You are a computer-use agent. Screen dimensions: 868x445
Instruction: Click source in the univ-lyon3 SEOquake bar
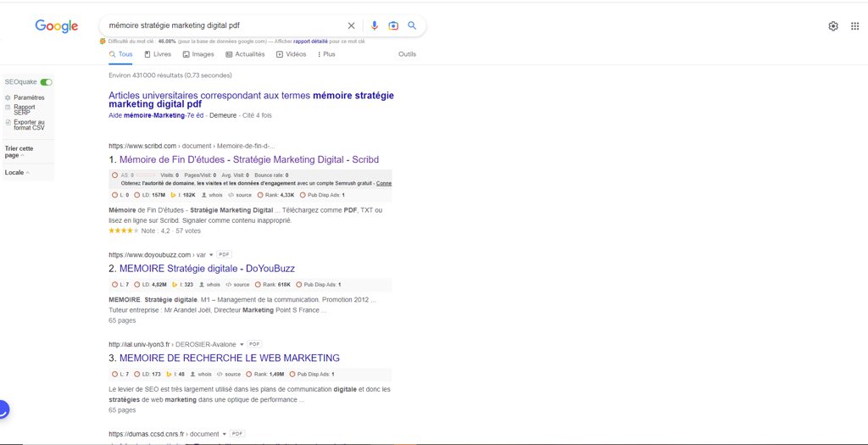[x=229, y=374]
